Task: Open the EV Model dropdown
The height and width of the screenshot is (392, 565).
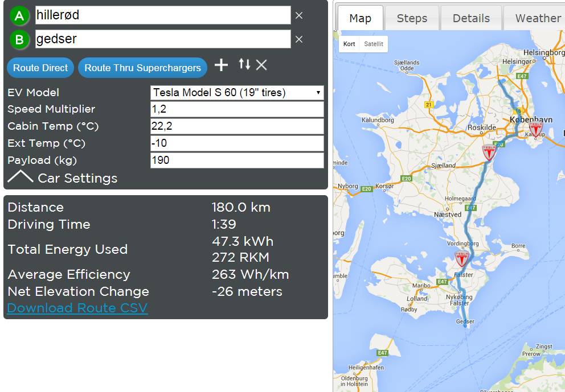Action: (x=237, y=93)
